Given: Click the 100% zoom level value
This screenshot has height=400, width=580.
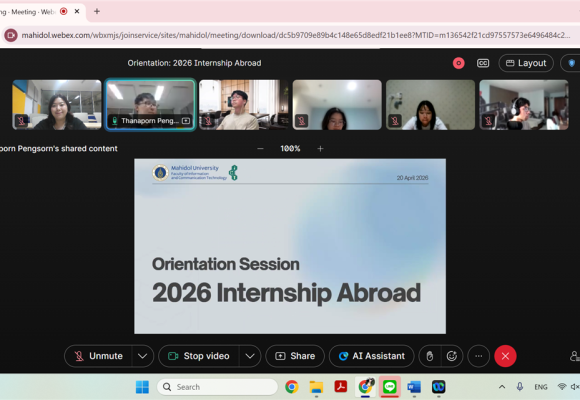Looking at the screenshot, I should pos(290,149).
